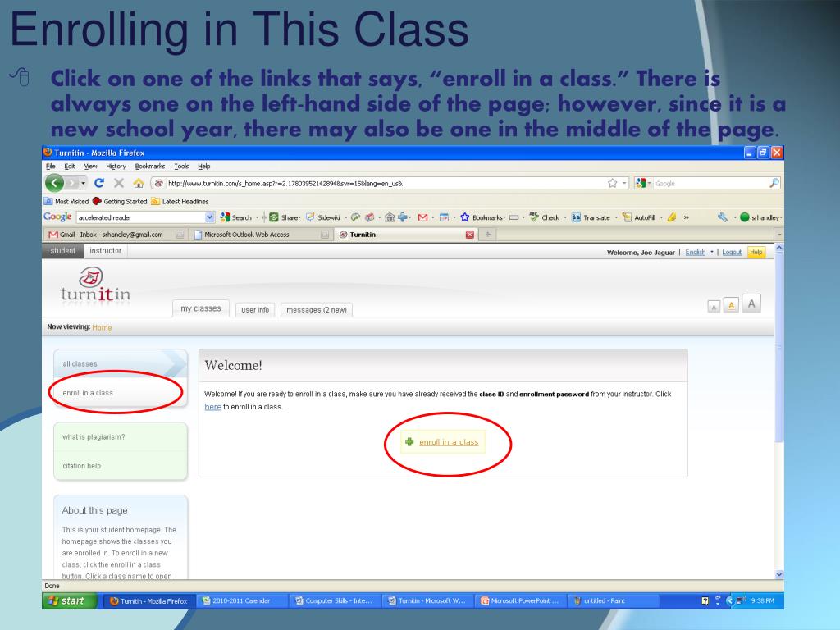Click enroll in a class in the left sidebar
This screenshot has height=630, width=840.
(121, 393)
